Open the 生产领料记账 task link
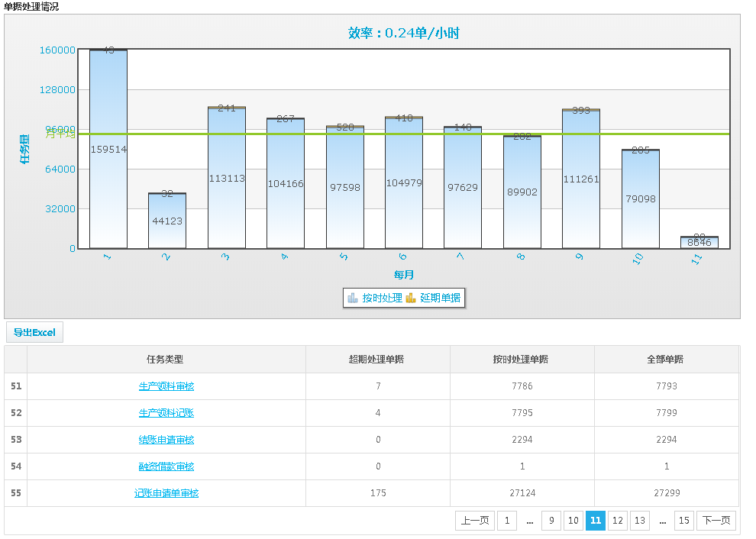 [x=166, y=413]
